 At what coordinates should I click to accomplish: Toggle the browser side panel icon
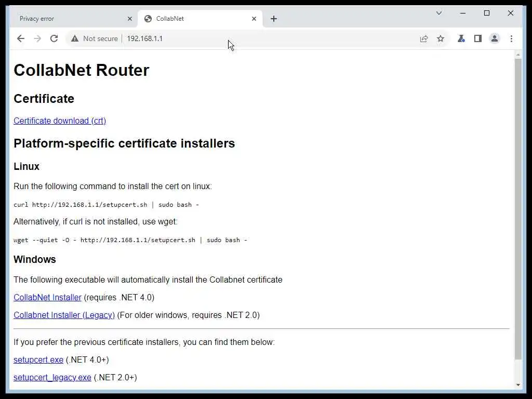[478, 38]
